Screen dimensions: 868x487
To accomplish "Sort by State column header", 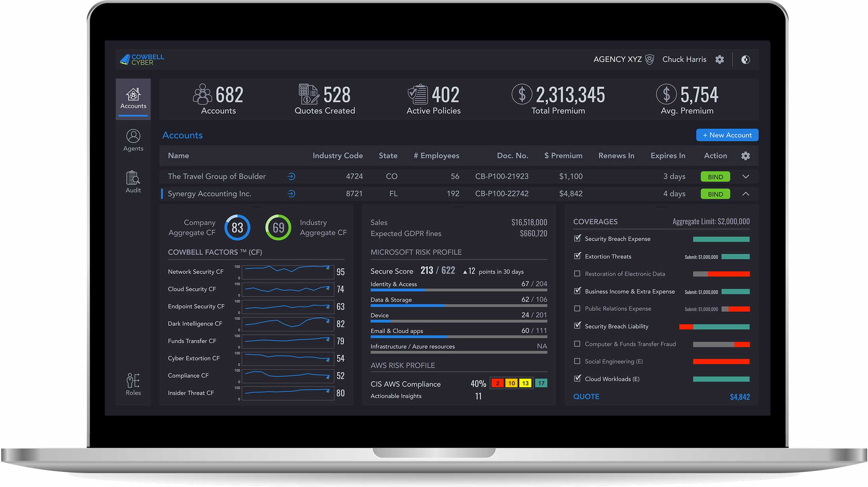I will coord(388,155).
